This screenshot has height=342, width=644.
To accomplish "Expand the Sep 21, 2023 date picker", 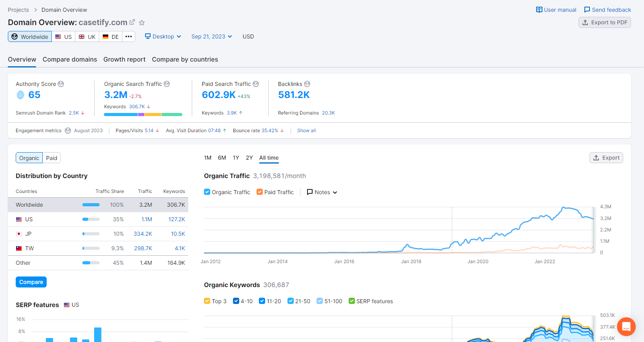I will [x=211, y=36].
